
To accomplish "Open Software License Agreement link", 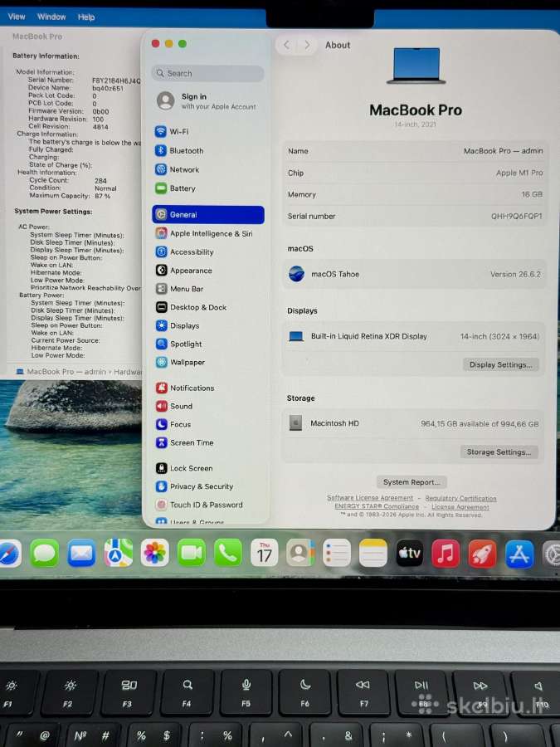I will tap(370, 498).
